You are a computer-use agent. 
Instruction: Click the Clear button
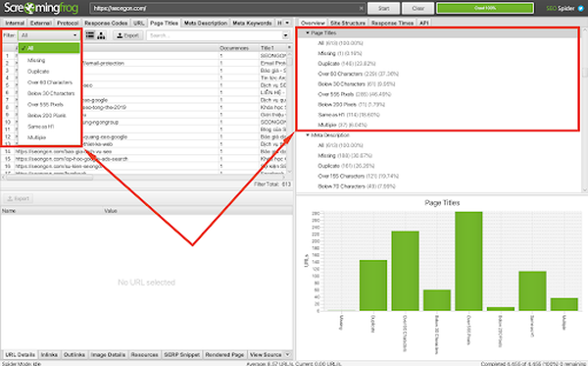tap(418, 8)
